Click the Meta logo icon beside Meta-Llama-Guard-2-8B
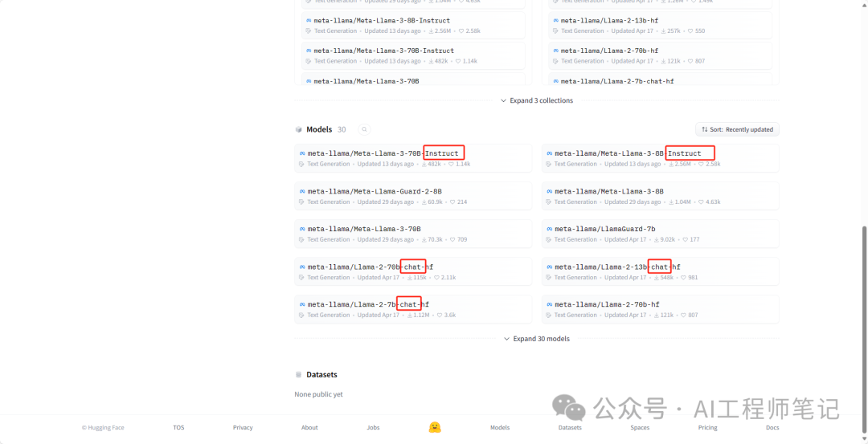This screenshot has height=444, width=868. pyautogui.click(x=302, y=191)
